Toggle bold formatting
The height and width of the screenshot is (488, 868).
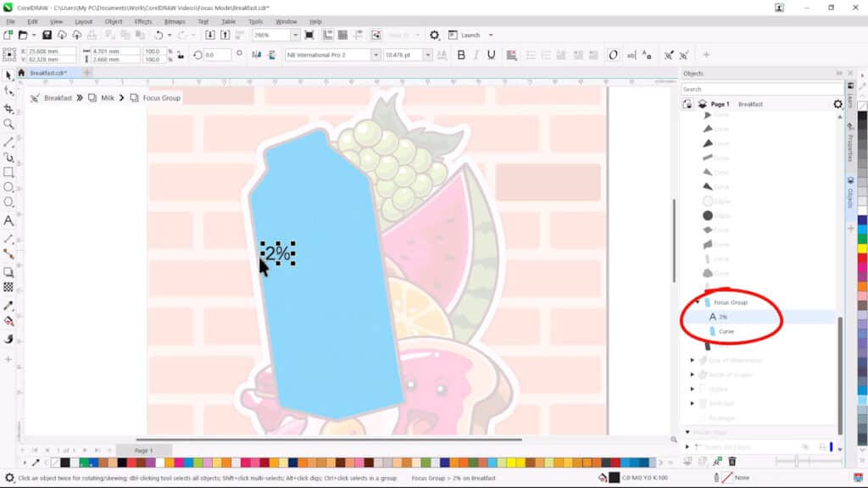coord(462,54)
